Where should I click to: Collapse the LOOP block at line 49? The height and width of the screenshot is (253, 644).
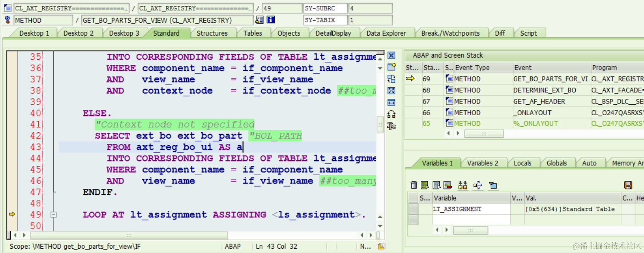[53, 214]
